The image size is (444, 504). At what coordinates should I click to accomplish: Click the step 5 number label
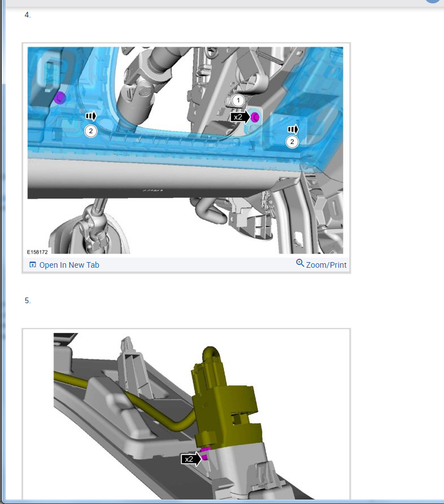tap(28, 301)
